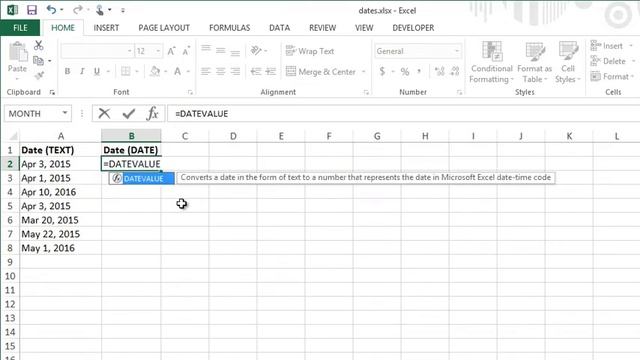This screenshot has height=360, width=640.
Task: Open Font dialog launcher
Action: 190,93
